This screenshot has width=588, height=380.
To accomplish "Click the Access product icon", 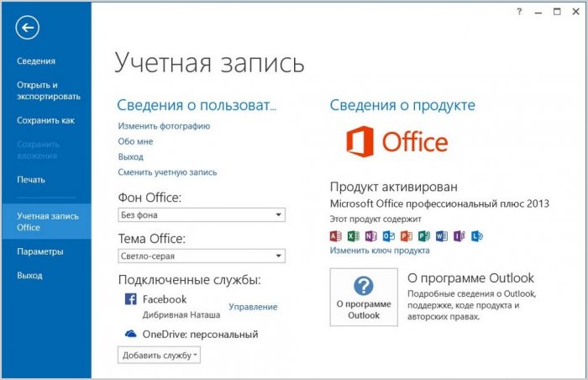I will coord(336,235).
